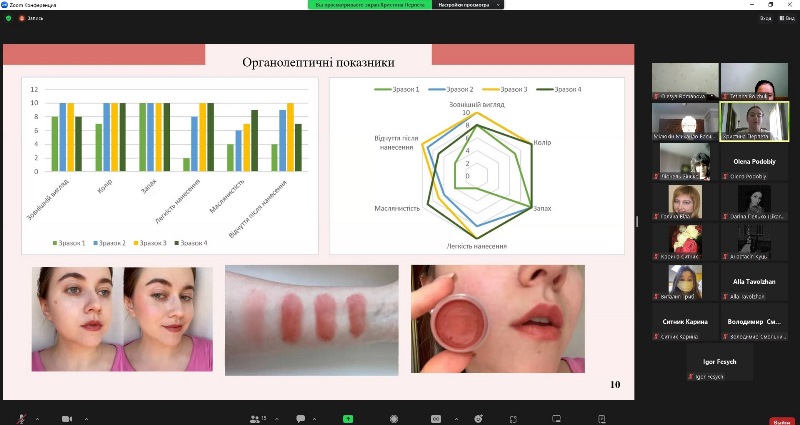Click the green screen-viewing notification banner
800x425 pixels.
pos(369,5)
